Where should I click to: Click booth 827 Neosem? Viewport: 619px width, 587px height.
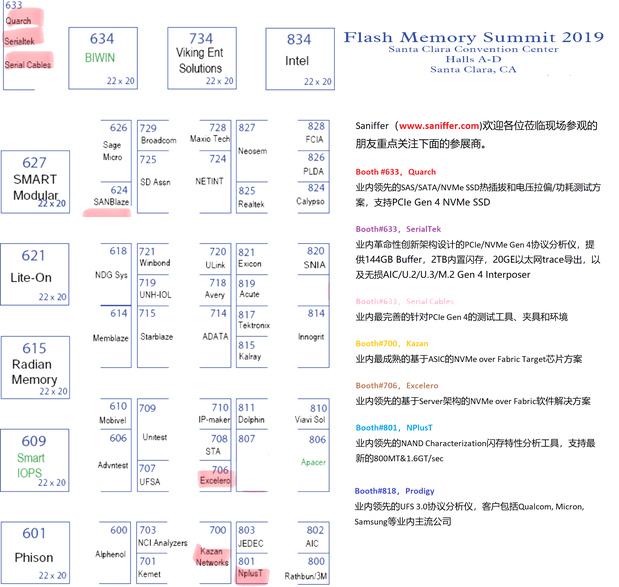tap(252, 151)
